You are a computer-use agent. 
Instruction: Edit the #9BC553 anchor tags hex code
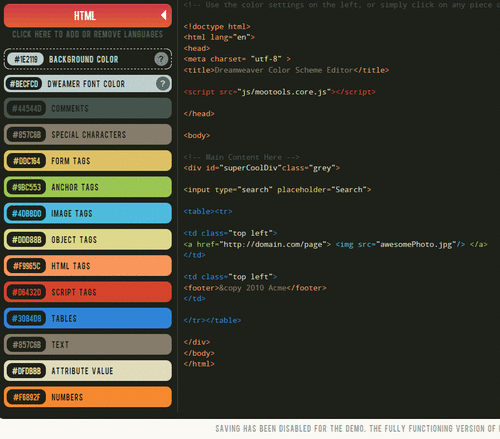coord(26,187)
